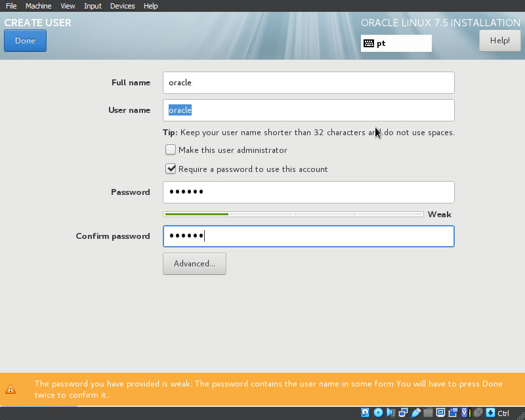
Task: Open the Devices menu
Action: (x=123, y=6)
